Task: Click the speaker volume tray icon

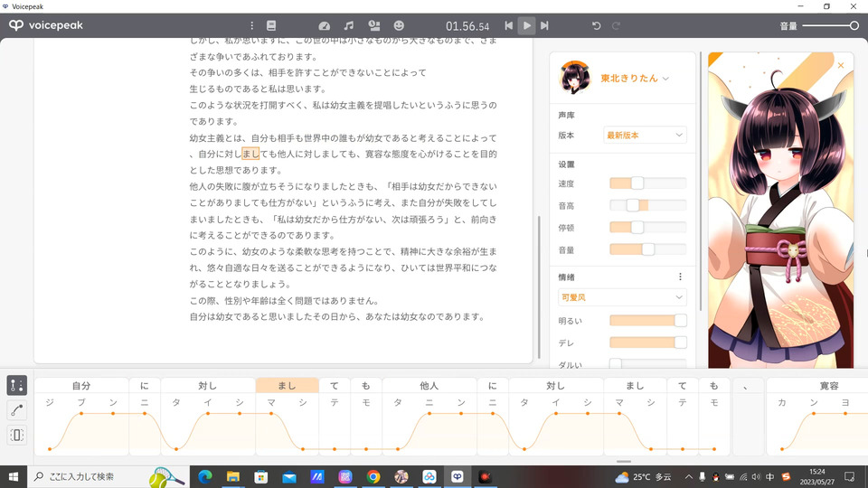Action: 756,476
